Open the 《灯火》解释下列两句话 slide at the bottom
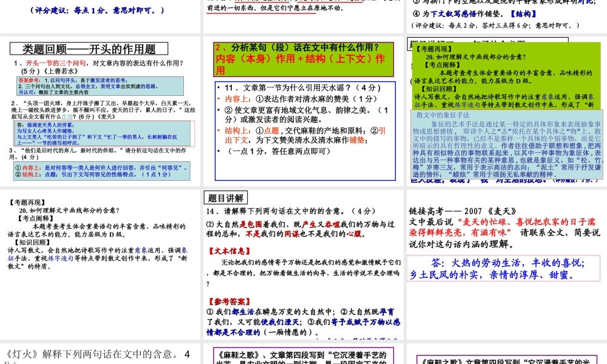The height and width of the screenshot is (364, 607). [x=100, y=354]
